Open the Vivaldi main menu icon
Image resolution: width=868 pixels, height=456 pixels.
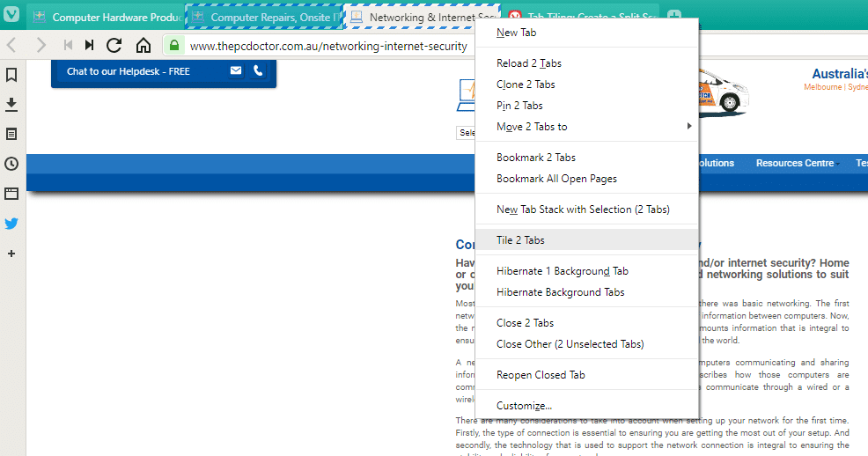click(12, 17)
